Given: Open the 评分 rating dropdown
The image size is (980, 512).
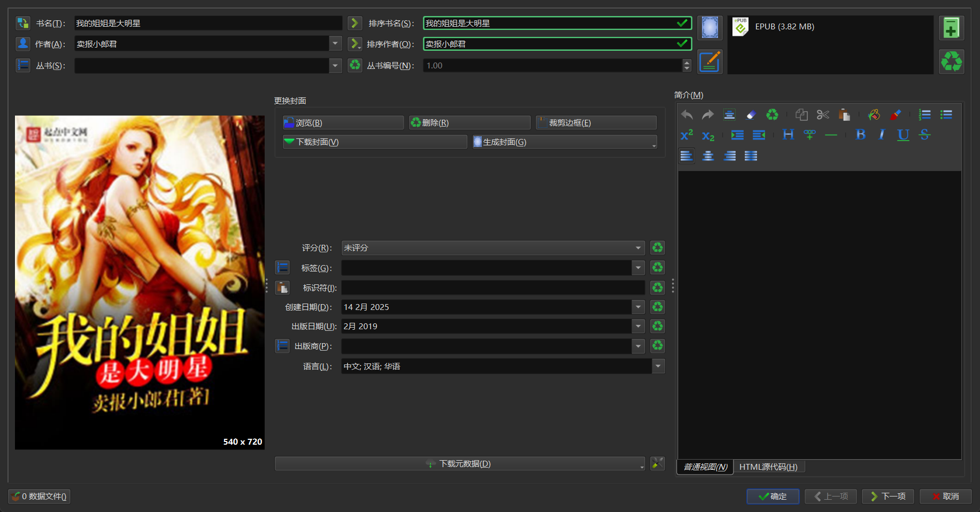Looking at the screenshot, I should pyautogui.click(x=638, y=248).
